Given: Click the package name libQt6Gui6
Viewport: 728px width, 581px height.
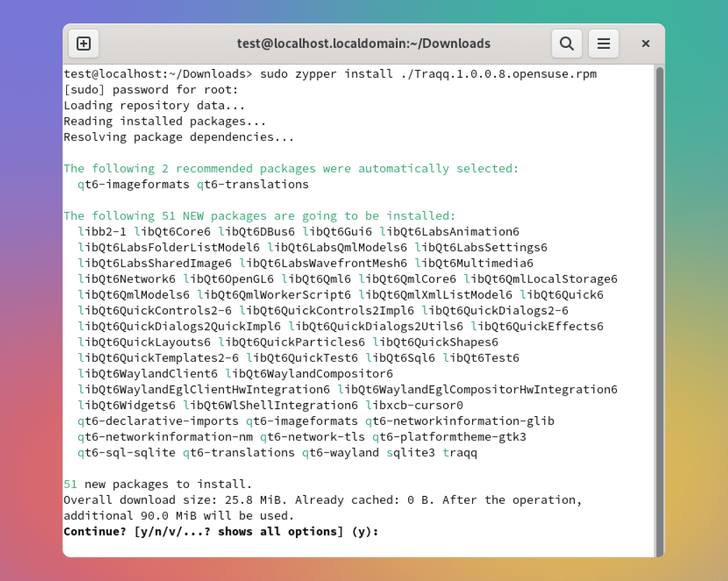Looking at the screenshot, I should click(337, 232).
